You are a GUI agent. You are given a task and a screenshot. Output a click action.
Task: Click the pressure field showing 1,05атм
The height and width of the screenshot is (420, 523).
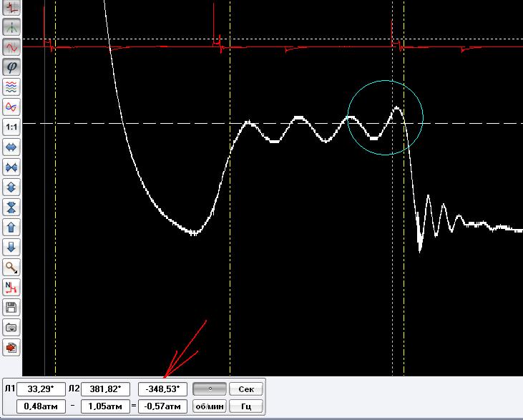tap(105, 406)
